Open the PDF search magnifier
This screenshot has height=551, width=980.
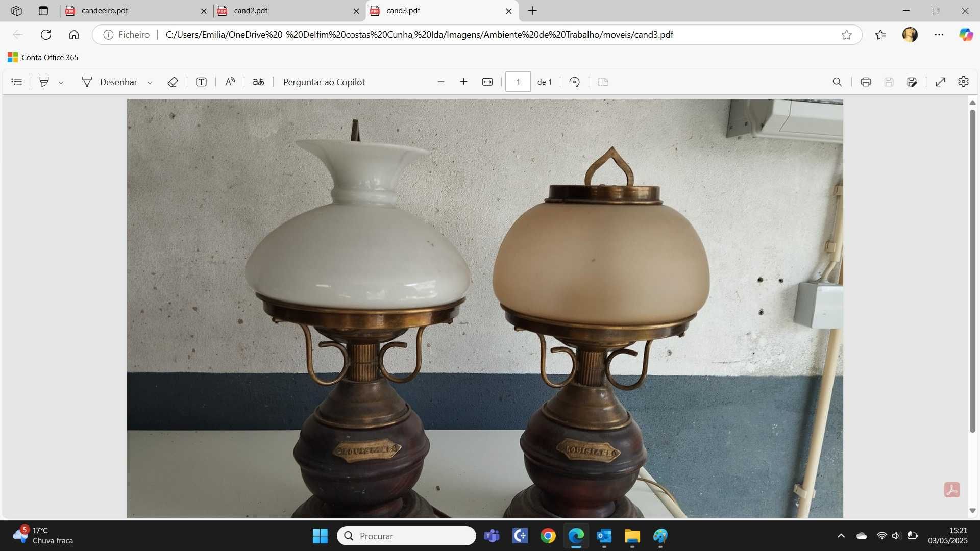click(x=837, y=82)
